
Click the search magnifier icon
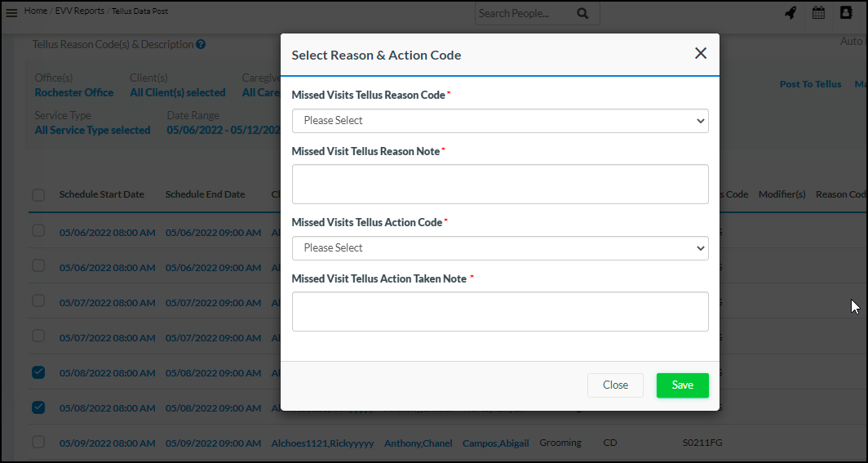(582, 14)
